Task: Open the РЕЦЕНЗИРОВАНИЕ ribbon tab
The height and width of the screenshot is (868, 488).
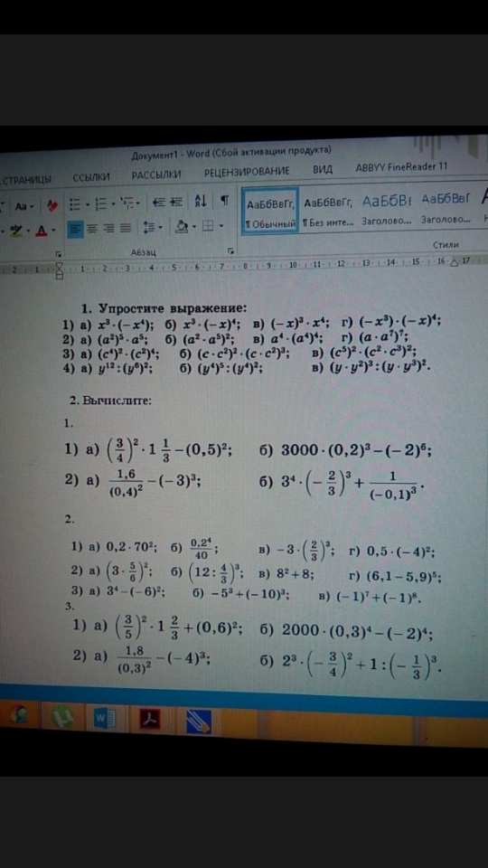Action: [247, 172]
